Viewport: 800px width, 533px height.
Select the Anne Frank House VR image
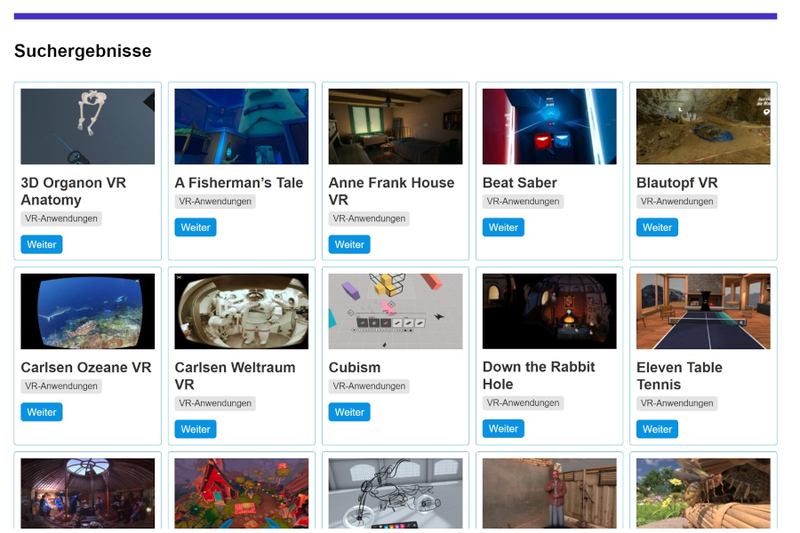click(395, 127)
